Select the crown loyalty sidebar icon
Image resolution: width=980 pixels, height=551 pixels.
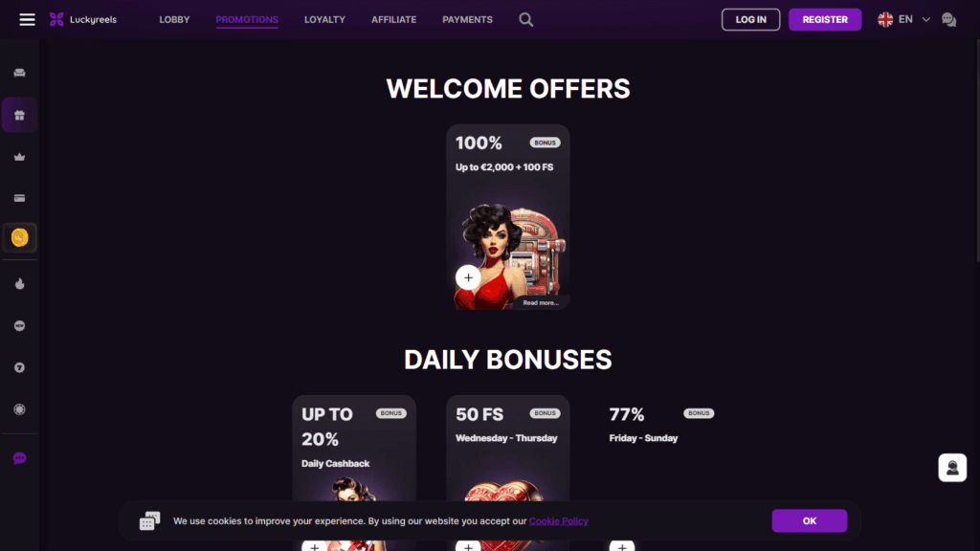point(19,157)
